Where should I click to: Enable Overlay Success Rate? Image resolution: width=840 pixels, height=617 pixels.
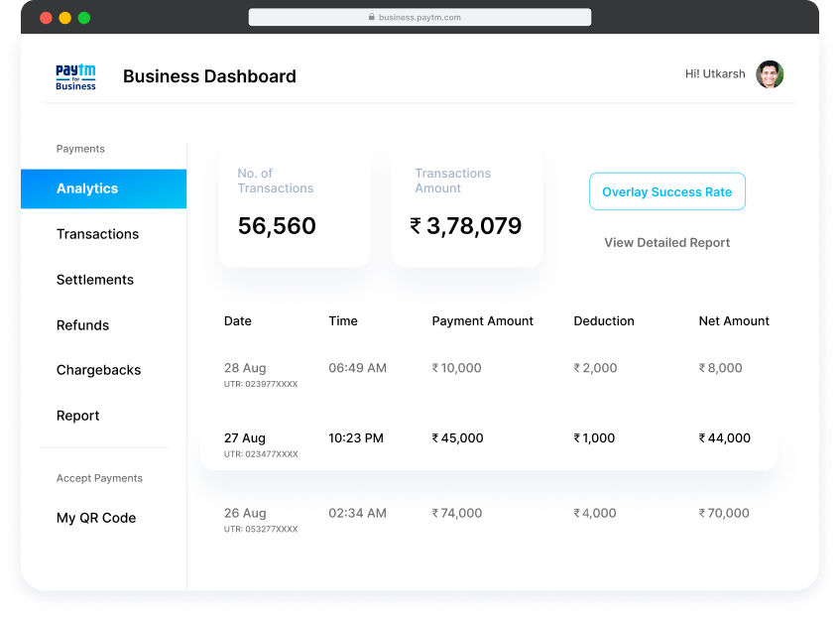click(666, 191)
